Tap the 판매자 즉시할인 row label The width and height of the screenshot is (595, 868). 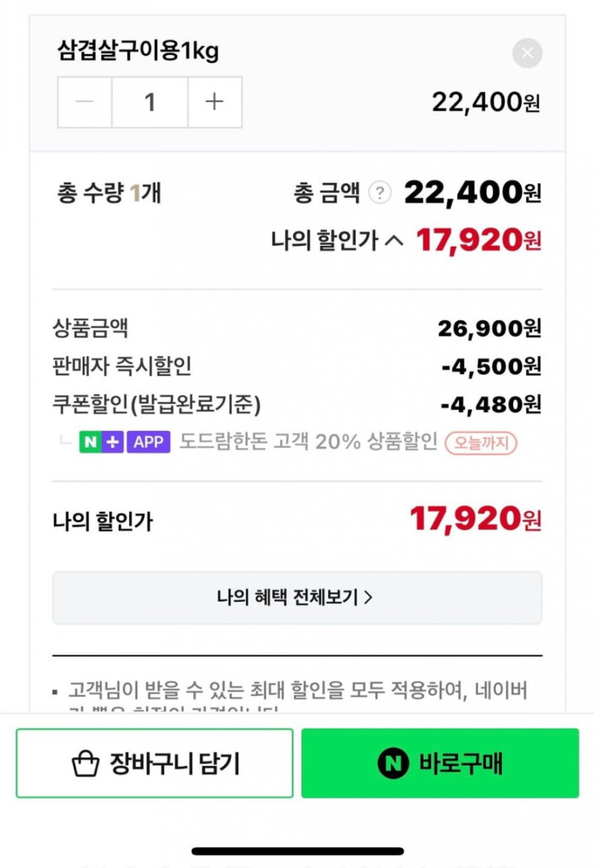coord(122,366)
